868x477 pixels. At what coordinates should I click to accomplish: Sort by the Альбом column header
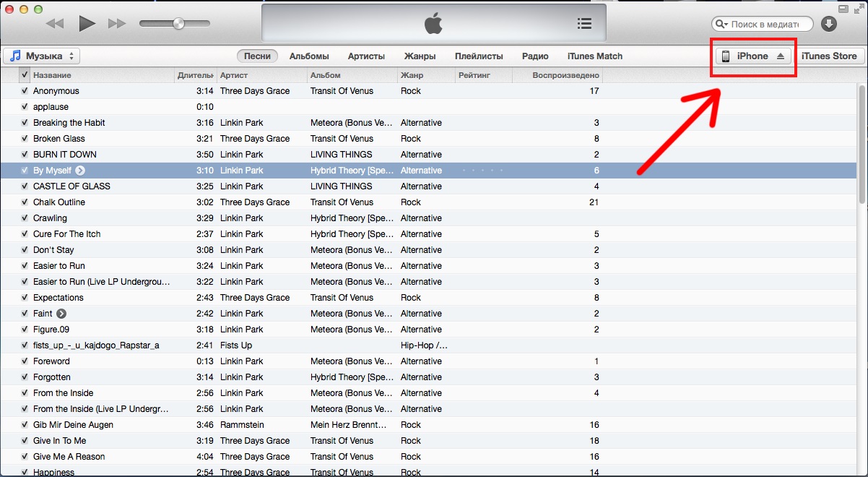tap(352, 75)
